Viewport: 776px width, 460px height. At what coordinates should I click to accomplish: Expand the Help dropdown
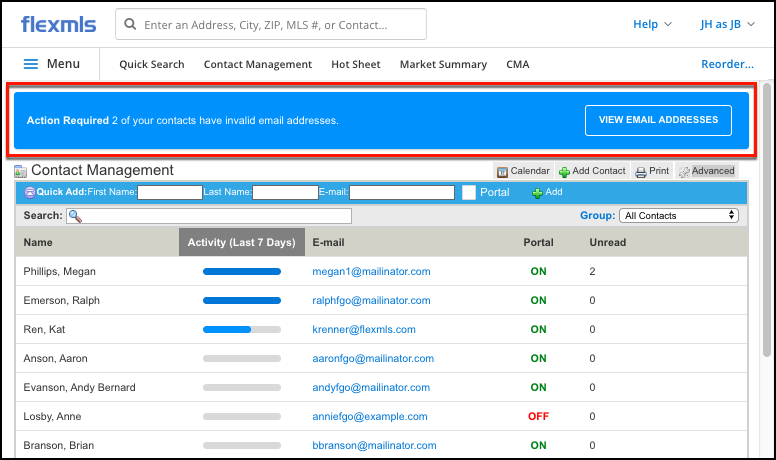[652, 24]
